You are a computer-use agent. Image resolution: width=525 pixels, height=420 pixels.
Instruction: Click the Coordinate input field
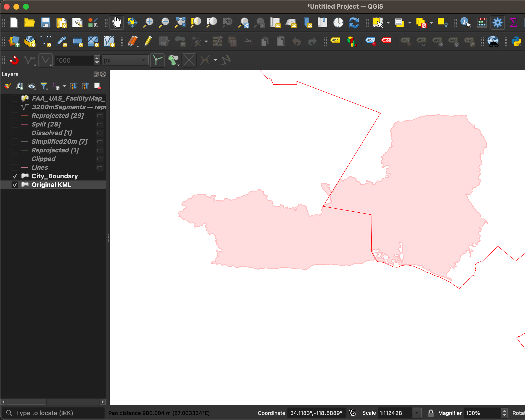316,413
